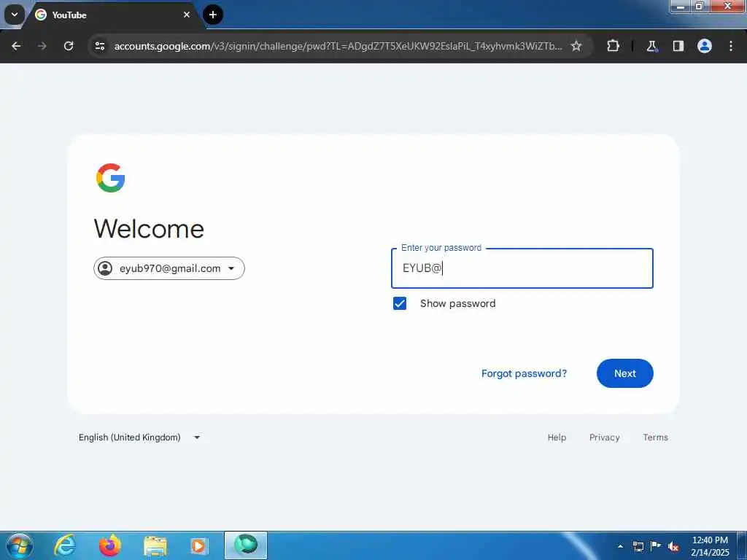Uncheck the Show password checkbox
The image size is (747, 560).
[x=400, y=303]
